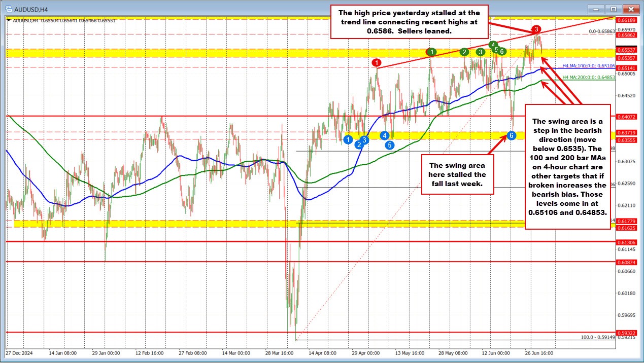Select the blue circled marker 5 on the chart

(390, 145)
